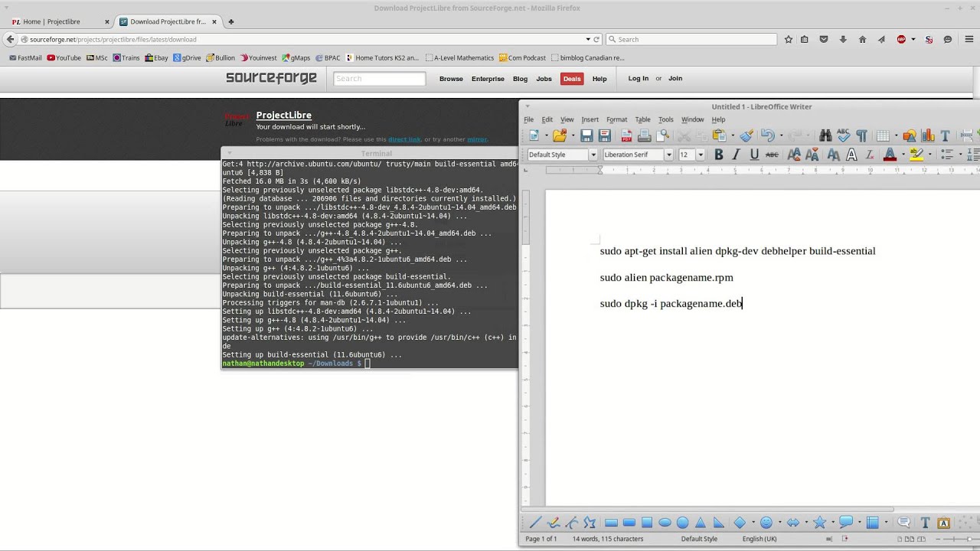The width and height of the screenshot is (980, 551).
Task: Toggle bulleted list formatting
Action: (x=946, y=155)
